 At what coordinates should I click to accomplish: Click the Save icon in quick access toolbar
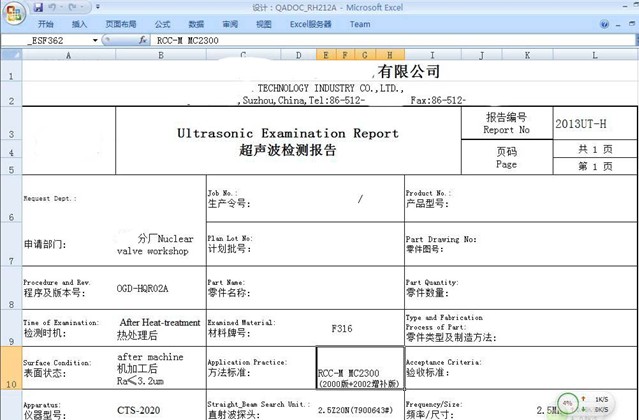tap(37, 7)
